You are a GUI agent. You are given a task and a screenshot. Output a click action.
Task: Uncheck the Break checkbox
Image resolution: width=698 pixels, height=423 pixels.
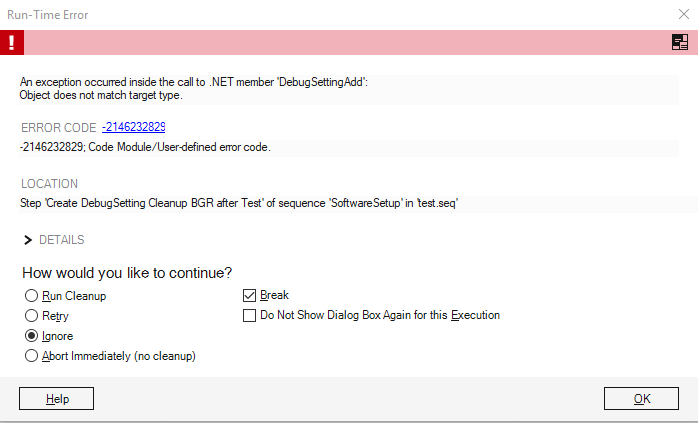coord(250,296)
